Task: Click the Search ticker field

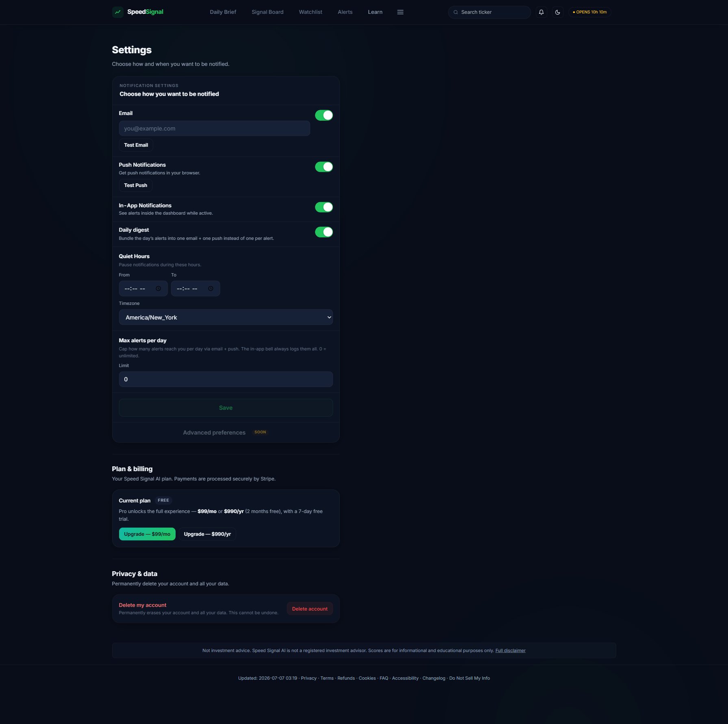Action: click(489, 12)
